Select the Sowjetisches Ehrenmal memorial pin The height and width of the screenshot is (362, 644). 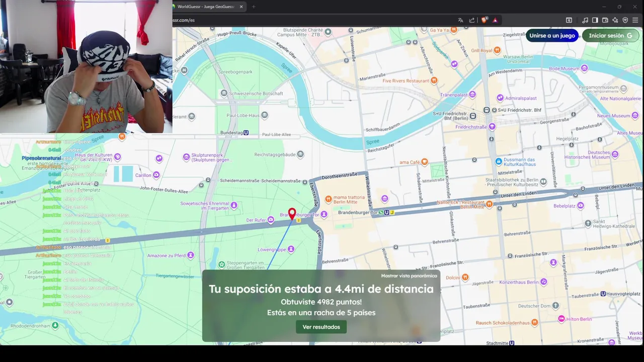(233, 206)
